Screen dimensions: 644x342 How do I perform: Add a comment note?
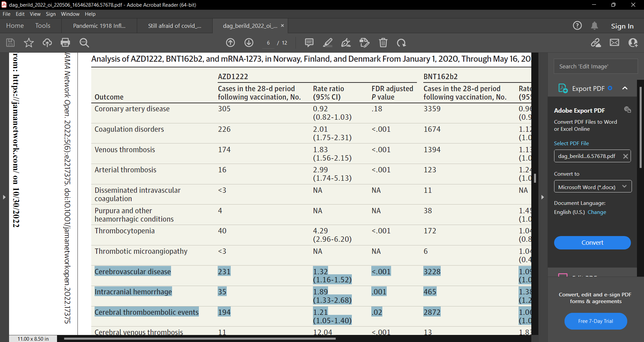pyautogui.click(x=309, y=43)
